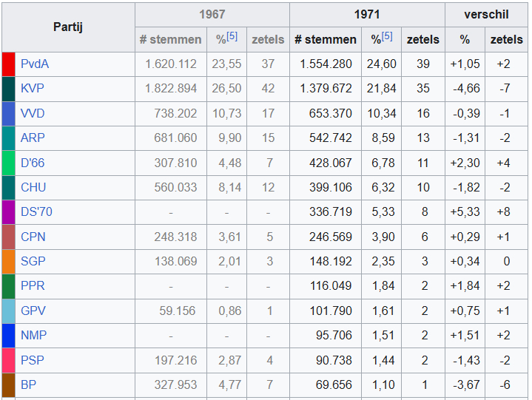Click the CHU party link
The width and height of the screenshot is (532, 400).
(33, 188)
